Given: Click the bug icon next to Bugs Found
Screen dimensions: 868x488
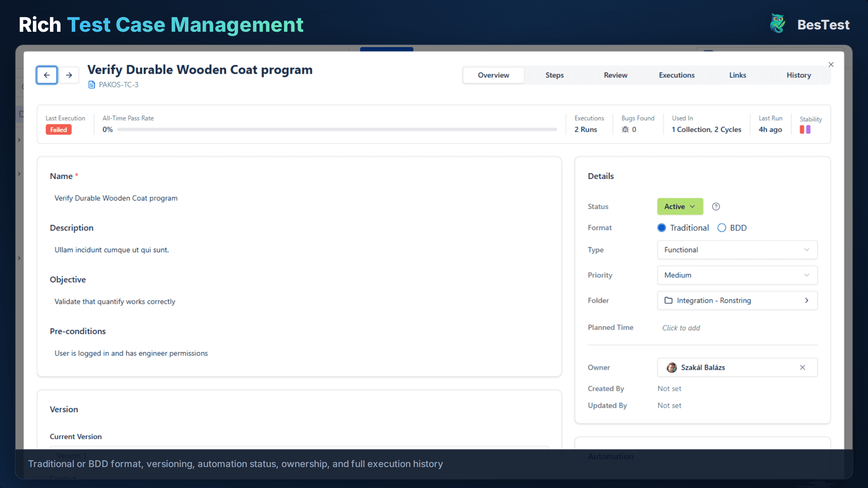Looking at the screenshot, I should pos(626,129).
